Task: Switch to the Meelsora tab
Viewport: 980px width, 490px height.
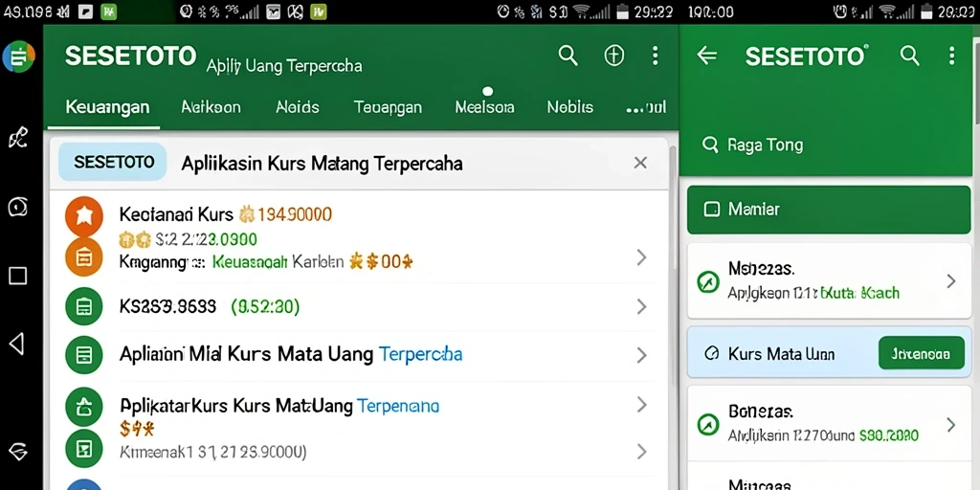Action: click(x=484, y=107)
